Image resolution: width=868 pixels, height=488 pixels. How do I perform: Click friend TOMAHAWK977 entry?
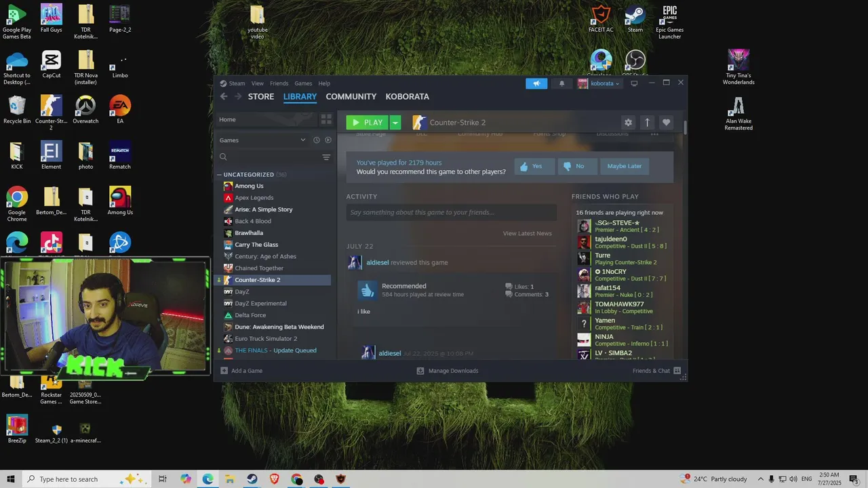pos(624,307)
